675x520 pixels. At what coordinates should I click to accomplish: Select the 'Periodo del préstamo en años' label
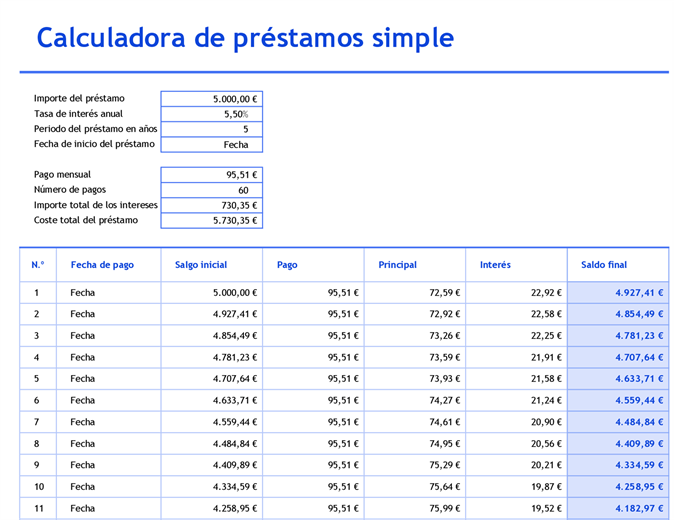(96, 129)
